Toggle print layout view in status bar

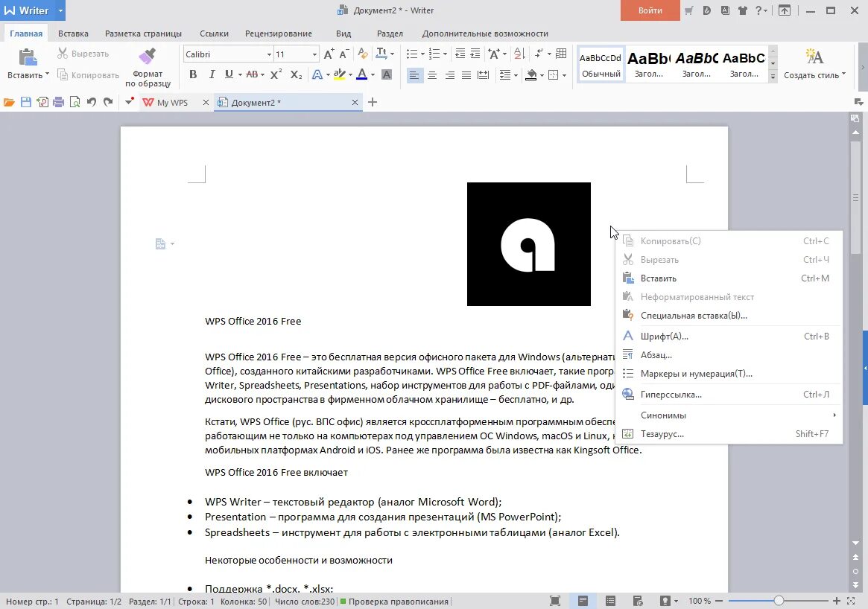(583, 601)
